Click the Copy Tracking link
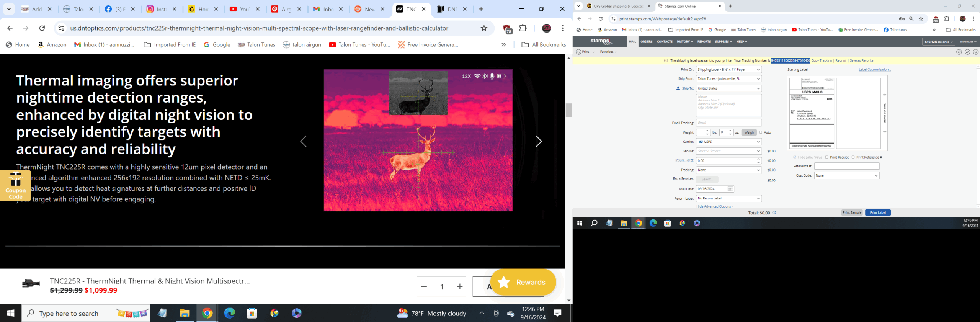980x322 pixels. (822, 60)
